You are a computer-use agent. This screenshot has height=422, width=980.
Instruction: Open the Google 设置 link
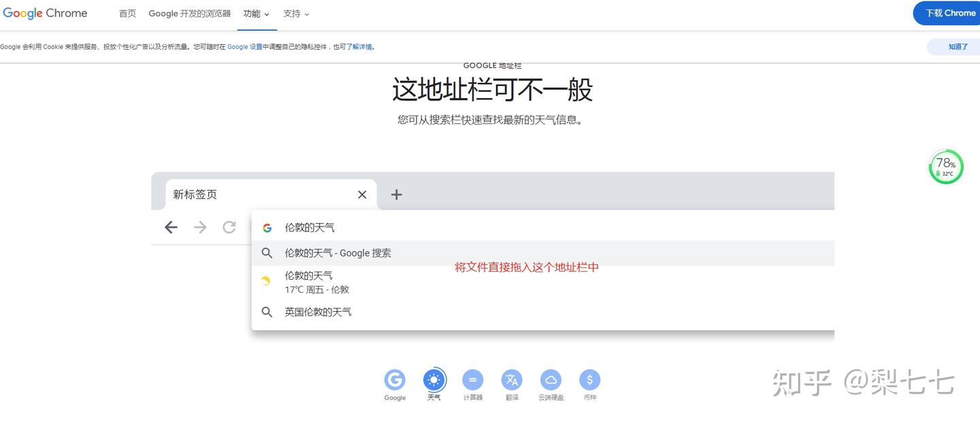pos(245,47)
